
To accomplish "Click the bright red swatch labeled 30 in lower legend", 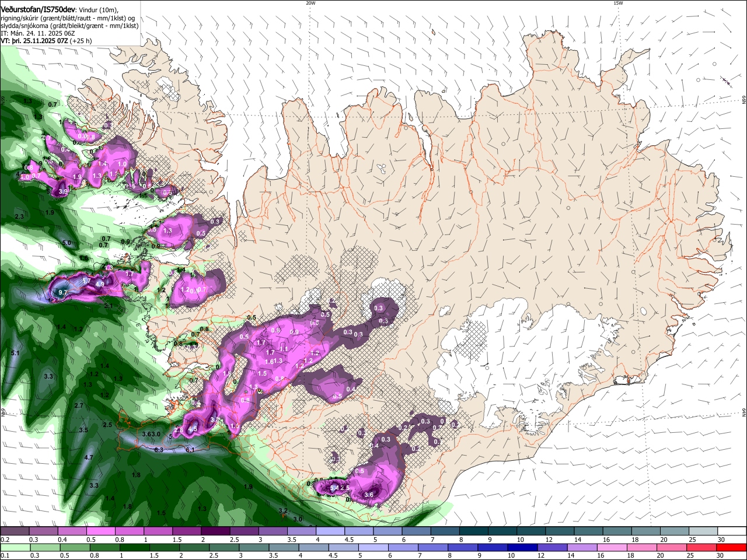I will pos(731,547).
